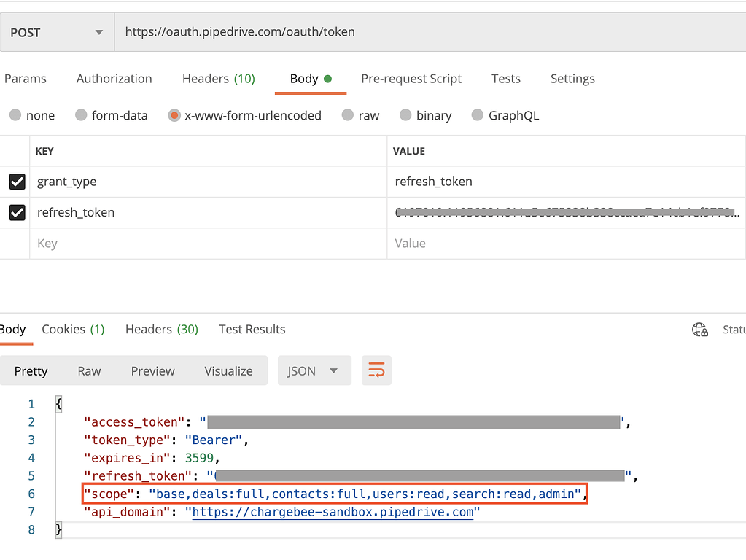
Task: Click the globe network info icon near Status
Action: point(699,330)
